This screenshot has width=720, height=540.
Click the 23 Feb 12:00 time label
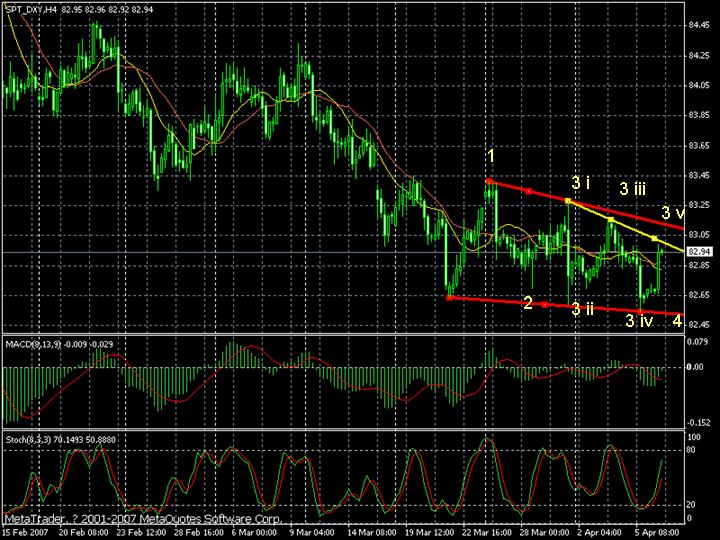coord(141,532)
